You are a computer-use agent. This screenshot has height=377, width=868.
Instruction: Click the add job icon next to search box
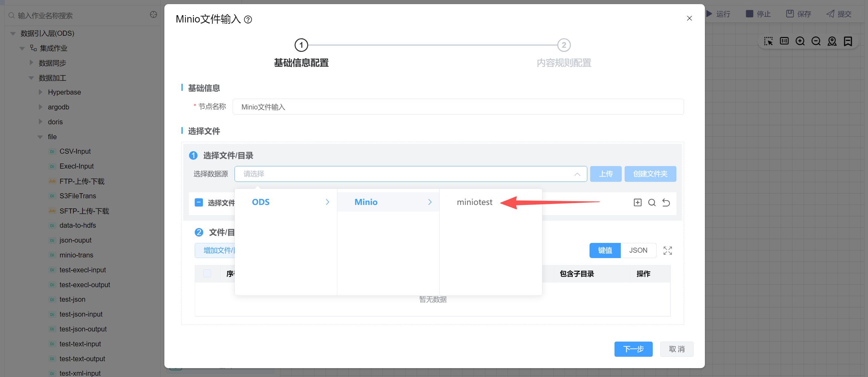(153, 15)
